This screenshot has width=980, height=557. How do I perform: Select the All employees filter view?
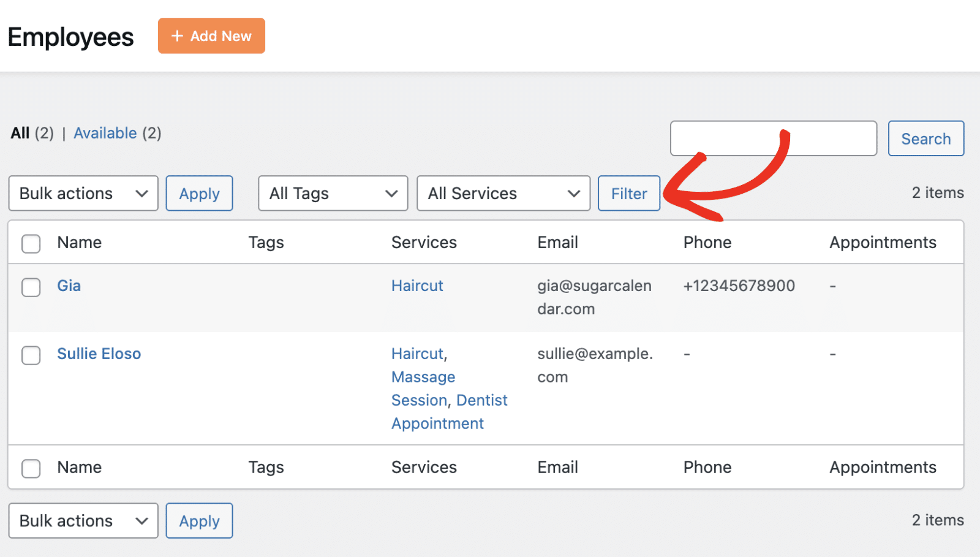coord(20,133)
